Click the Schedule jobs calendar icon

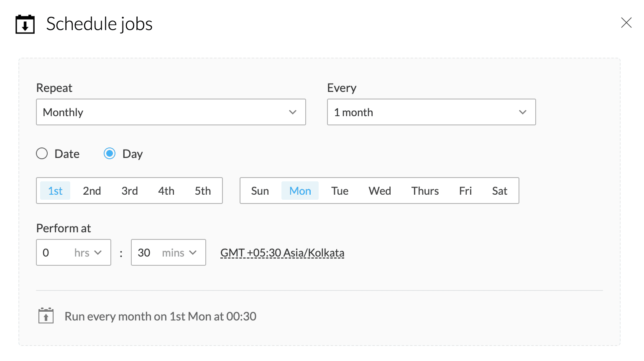(x=25, y=24)
